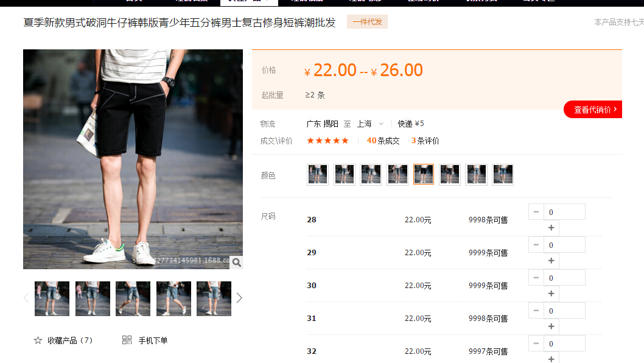Click the quantity input for size 32
The image size is (644, 363).
click(x=564, y=344)
